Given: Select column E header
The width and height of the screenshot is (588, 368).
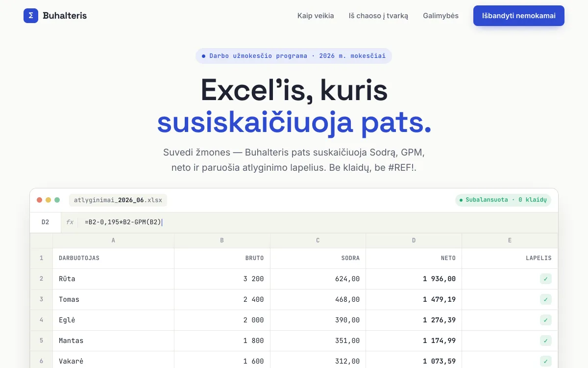Looking at the screenshot, I should [510, 240].
